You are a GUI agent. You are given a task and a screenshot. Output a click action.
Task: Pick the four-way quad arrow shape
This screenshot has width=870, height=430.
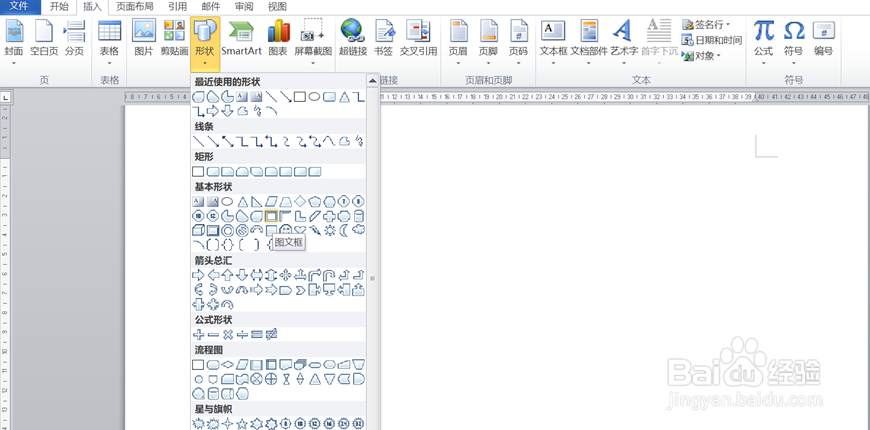coord(285,274)
